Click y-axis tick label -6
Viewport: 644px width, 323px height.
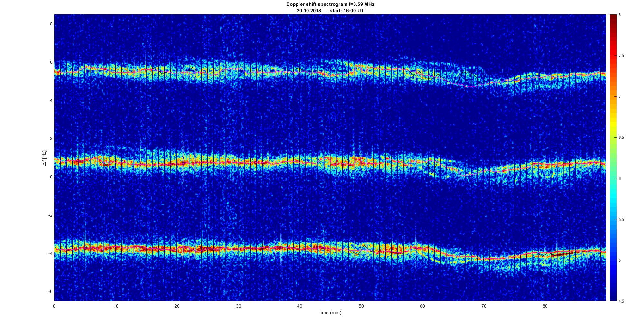click(50, 292)
